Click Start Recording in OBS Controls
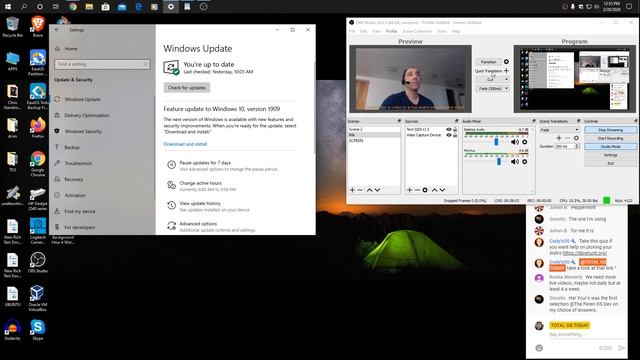Screen dimensions: 640x360 tap(610, 138)
